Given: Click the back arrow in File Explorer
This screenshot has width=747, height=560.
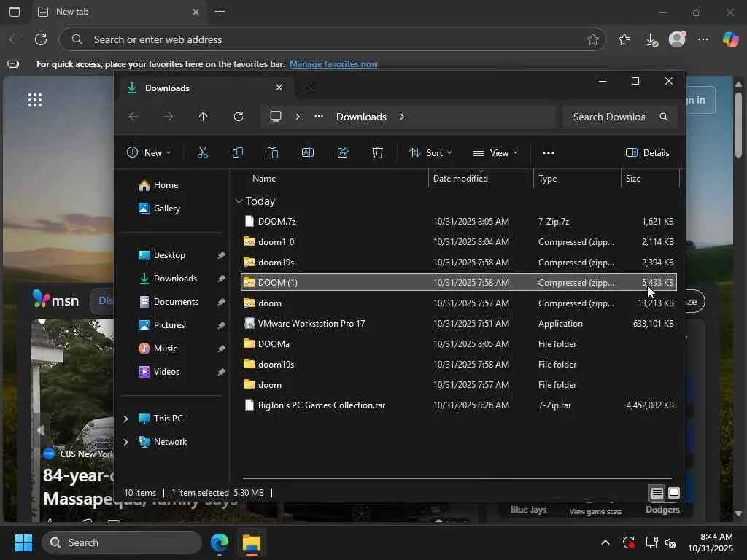Looking at the screenshot, I should [x=134, y=117].
